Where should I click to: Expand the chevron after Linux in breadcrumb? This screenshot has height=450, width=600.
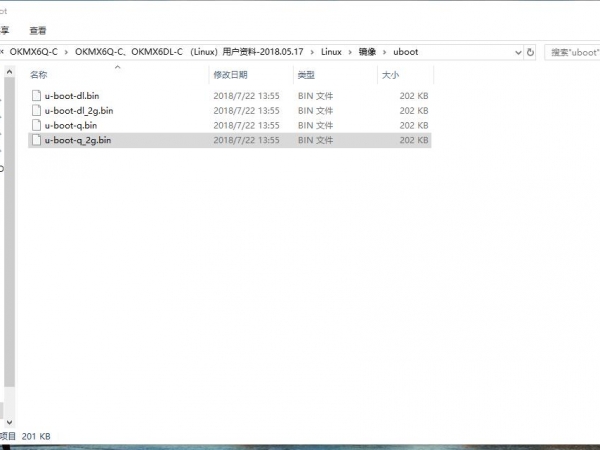pos(350,52)
